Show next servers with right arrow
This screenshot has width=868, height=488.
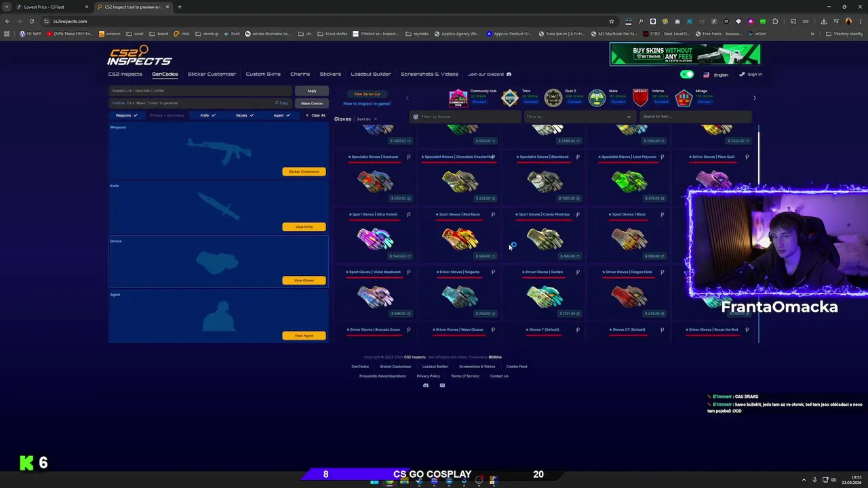click(x=754, y=98)
